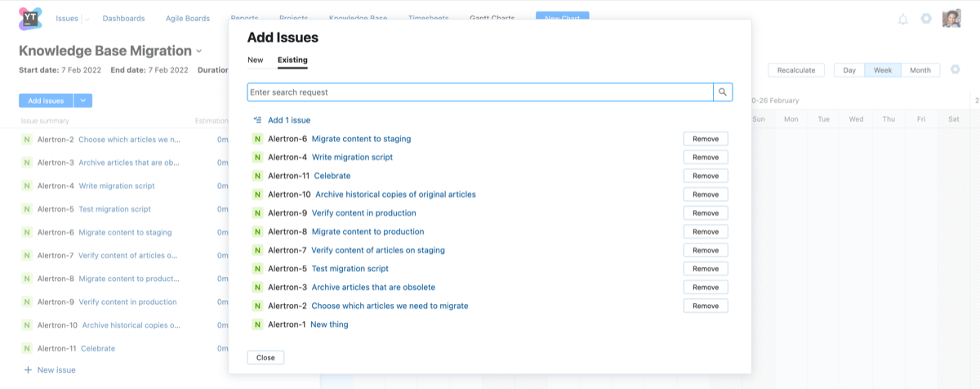980x389 pixels.
Task: Click the Add 1 issue list icon
Action: coord(257,120)
